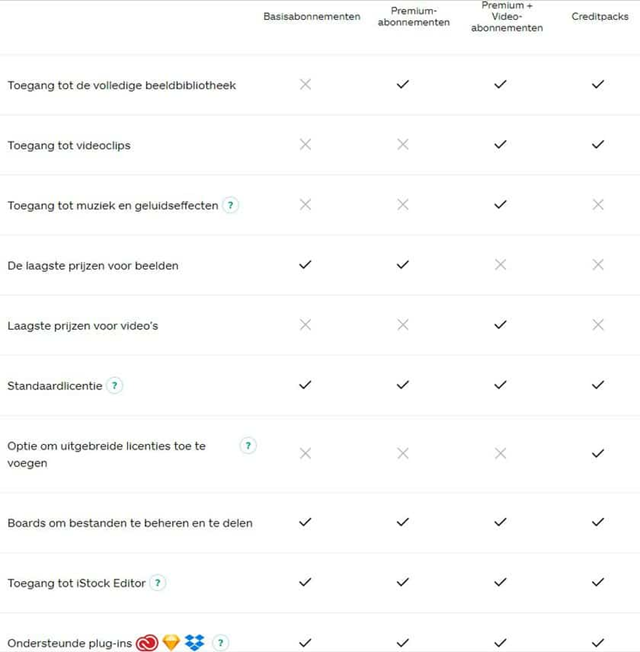Open help tooltip for uitgebreide licenties option
Viewport: 640px width, 652px height.
[249, 446]
